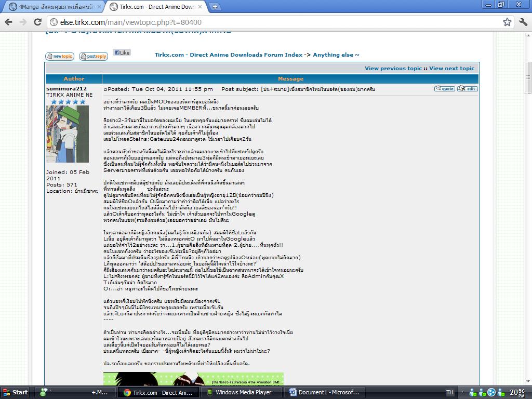Close the Tirkx.com tab
This screenshot has height=399, width=532.
[200, 6]
